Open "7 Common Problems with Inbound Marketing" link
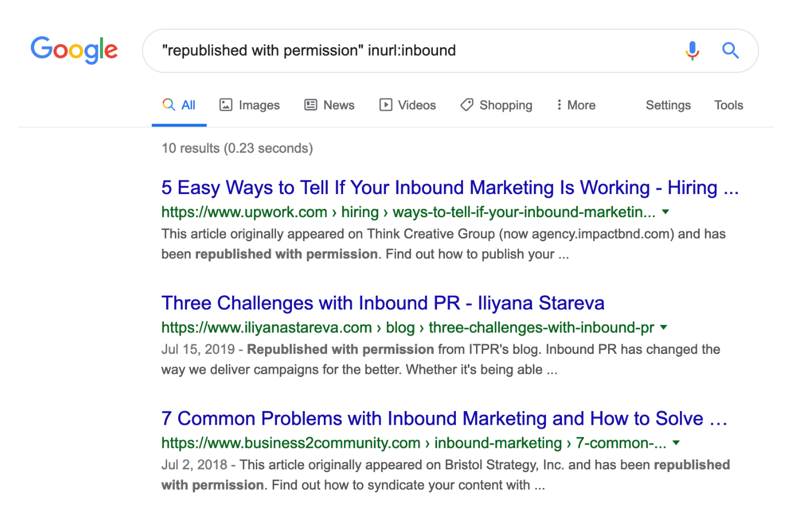 (444, 419)
